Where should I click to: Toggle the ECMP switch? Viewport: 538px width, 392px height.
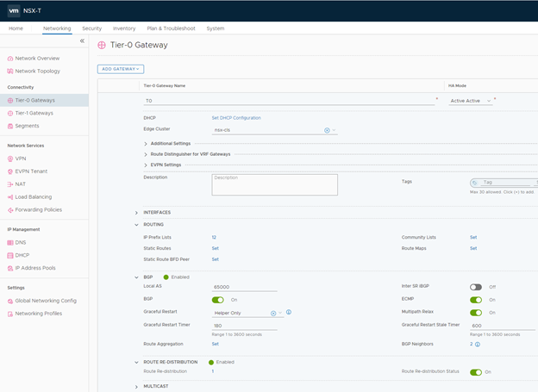point(476,300)
